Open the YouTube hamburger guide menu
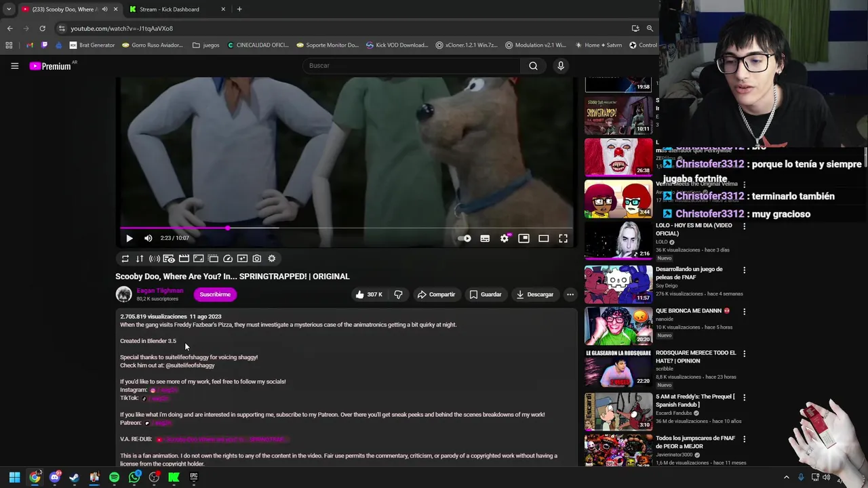The height and width of the screenshot is (488, 868). (x=14, y=66)
